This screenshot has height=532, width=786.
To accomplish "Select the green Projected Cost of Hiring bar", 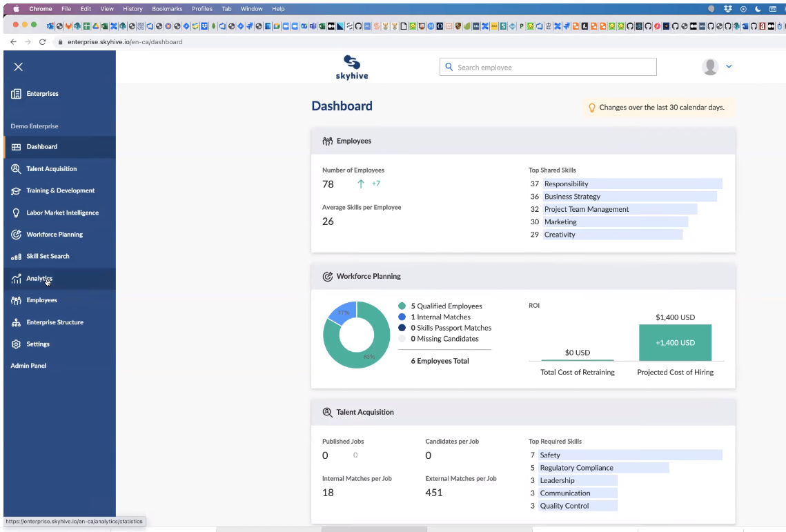I will tap(675, 342).
